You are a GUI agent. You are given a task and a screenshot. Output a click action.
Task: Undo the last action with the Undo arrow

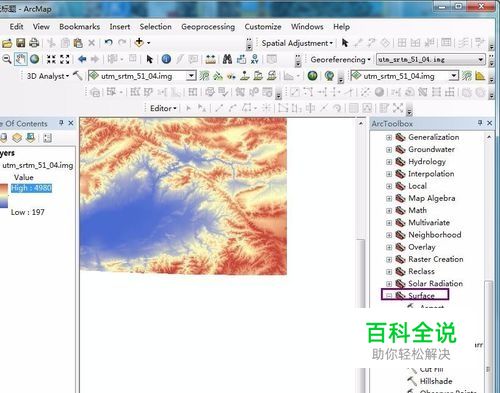(x=108, y=43)
